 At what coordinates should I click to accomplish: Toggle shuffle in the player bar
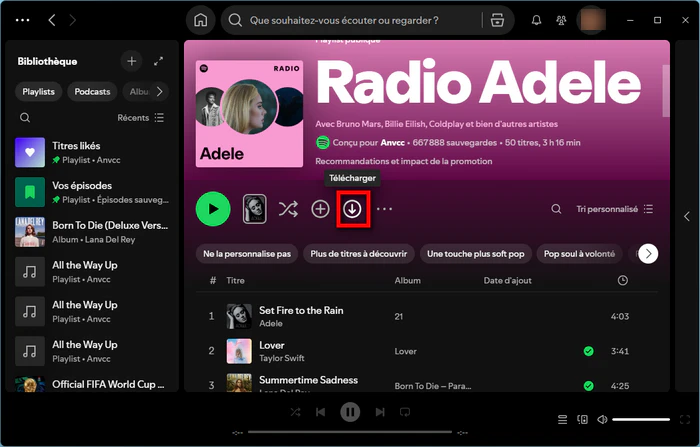click(296, 412)
